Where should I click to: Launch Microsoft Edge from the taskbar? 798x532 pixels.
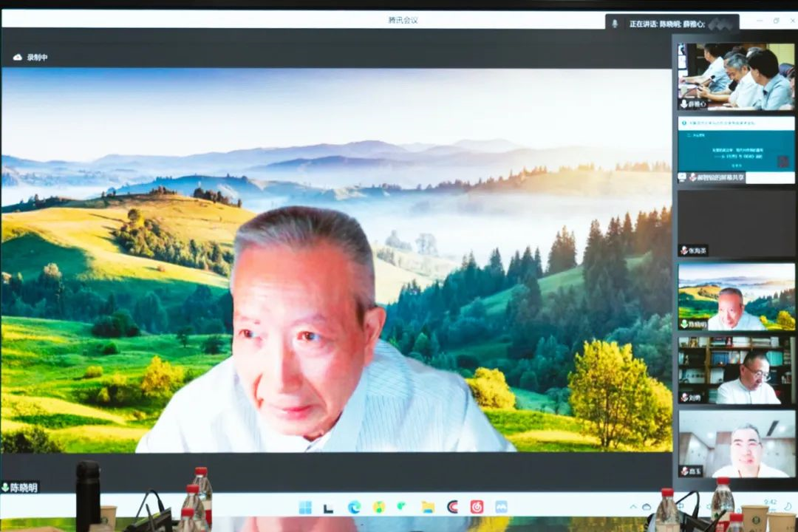coord(354,507)
